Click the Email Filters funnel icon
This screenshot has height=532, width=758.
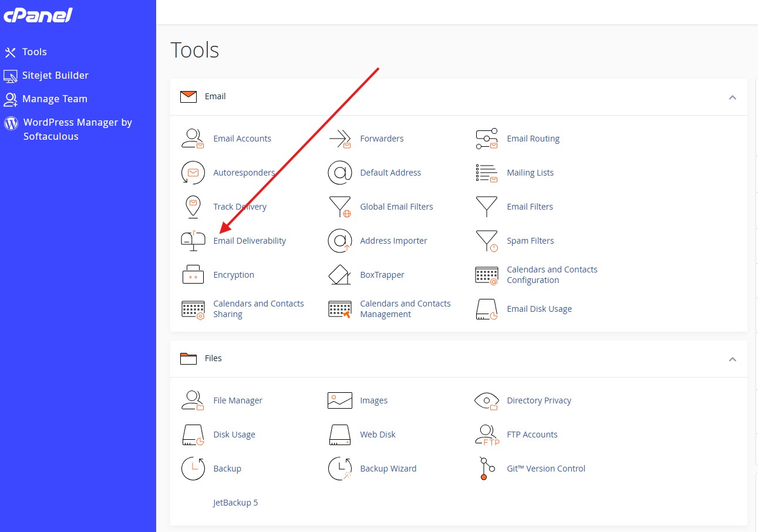tap(486, 207)
